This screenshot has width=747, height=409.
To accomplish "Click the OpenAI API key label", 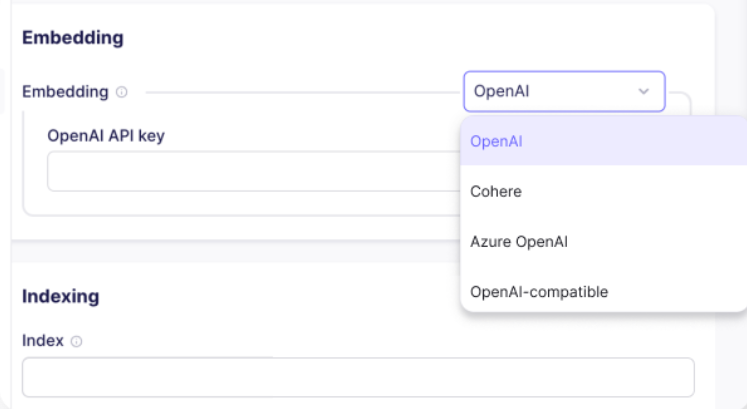I will (106, 136).
